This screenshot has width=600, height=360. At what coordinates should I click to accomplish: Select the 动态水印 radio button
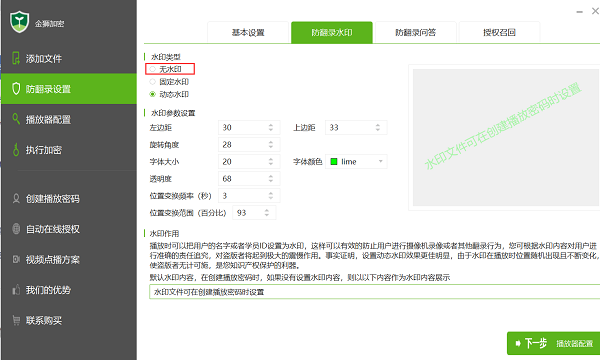(x=153, y=94)
